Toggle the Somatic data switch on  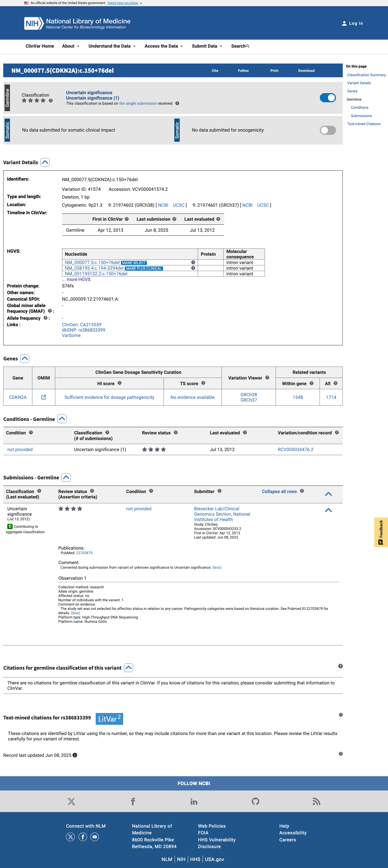pyautogui.click(x=328, y=130)
